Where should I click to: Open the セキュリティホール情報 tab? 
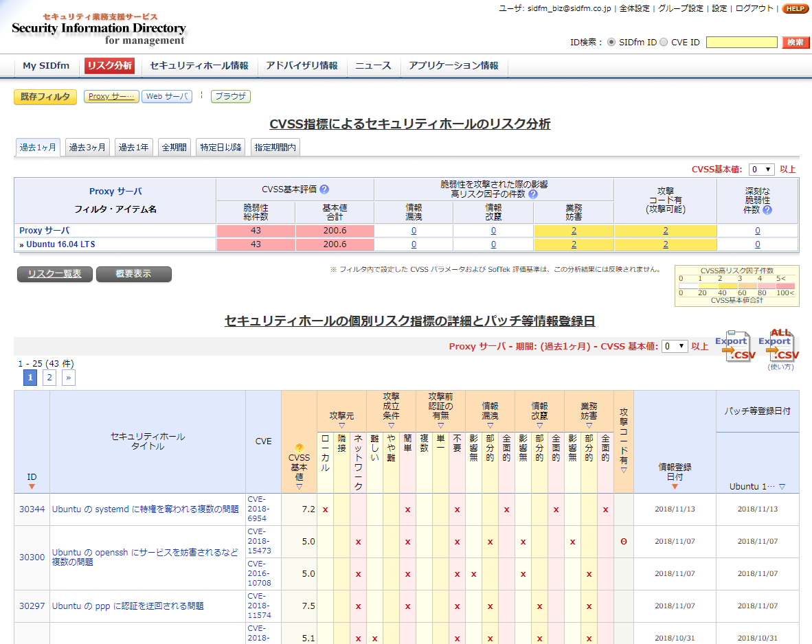click(199, 66)
